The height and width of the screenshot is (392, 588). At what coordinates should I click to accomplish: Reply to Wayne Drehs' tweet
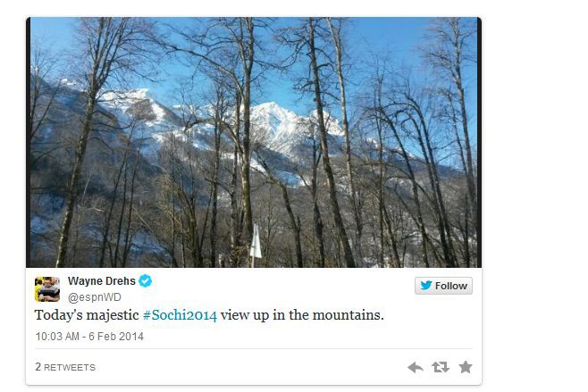[x=415, y=367]
